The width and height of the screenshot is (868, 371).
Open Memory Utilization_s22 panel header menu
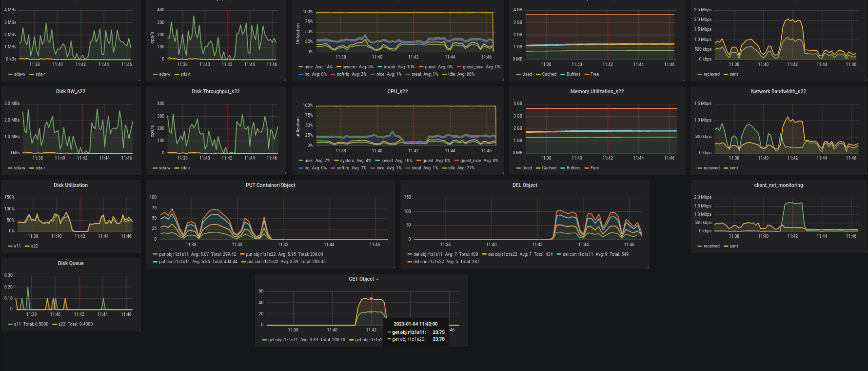pyautogui.click(x=597, y=92)
